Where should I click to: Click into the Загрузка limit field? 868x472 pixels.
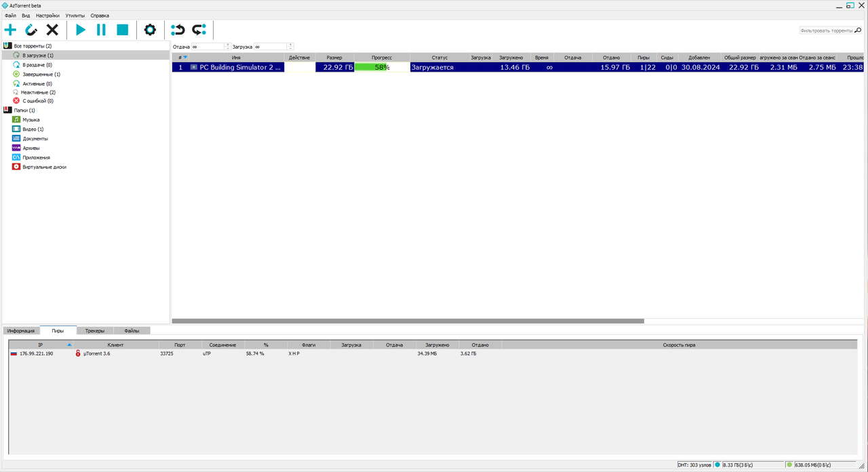271,47
